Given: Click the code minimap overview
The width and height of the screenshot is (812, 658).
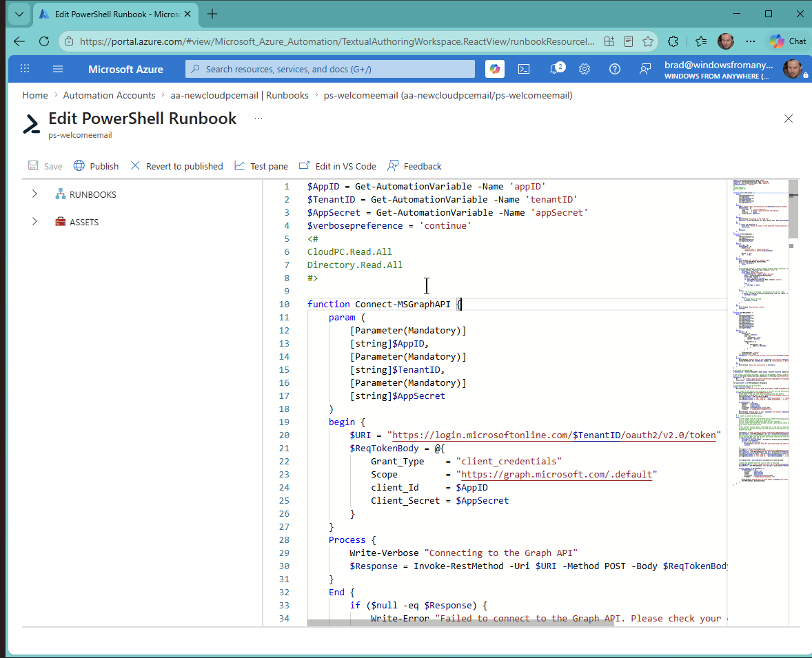Looking at the screenshot, I should click(760, 331).
